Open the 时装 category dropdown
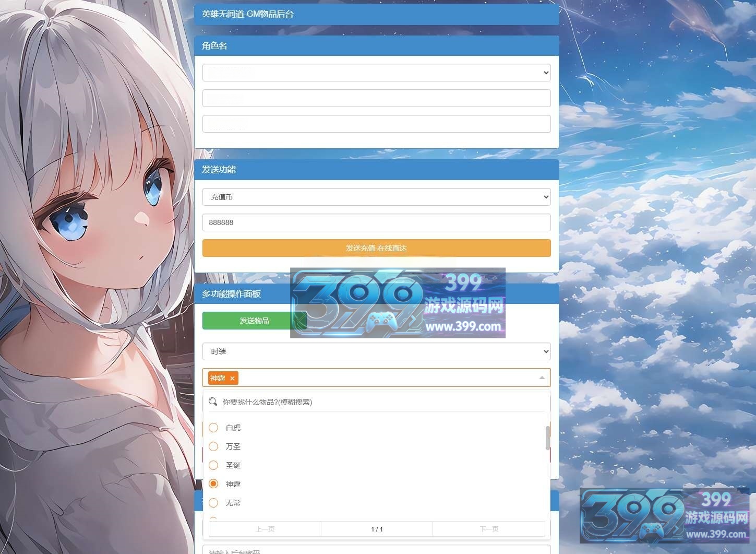The width and height of the screenshot is (756, 554). [x=376, y=351]
